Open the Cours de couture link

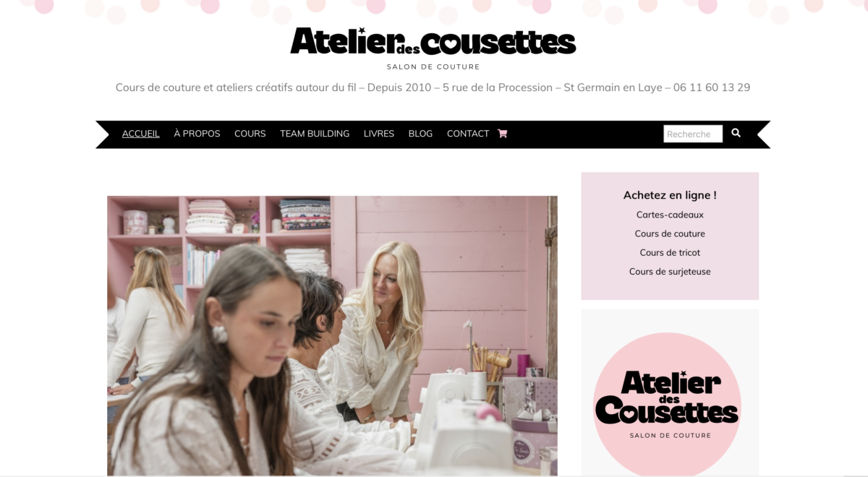click(670, 233)
